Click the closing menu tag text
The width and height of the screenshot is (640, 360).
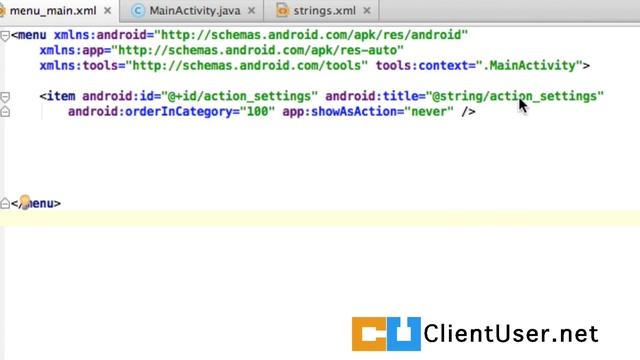click(36, 203)
